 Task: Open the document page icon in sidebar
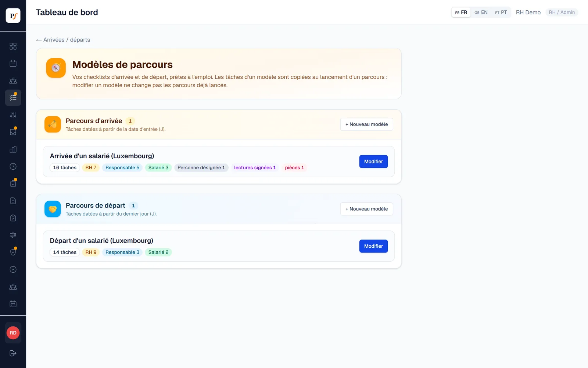[13, 201]
